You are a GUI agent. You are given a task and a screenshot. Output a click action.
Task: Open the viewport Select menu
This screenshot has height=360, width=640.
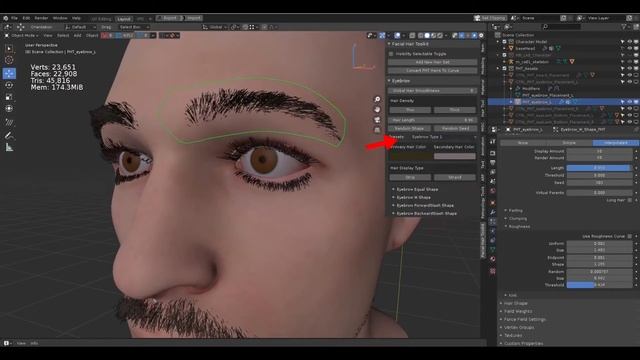63,36
